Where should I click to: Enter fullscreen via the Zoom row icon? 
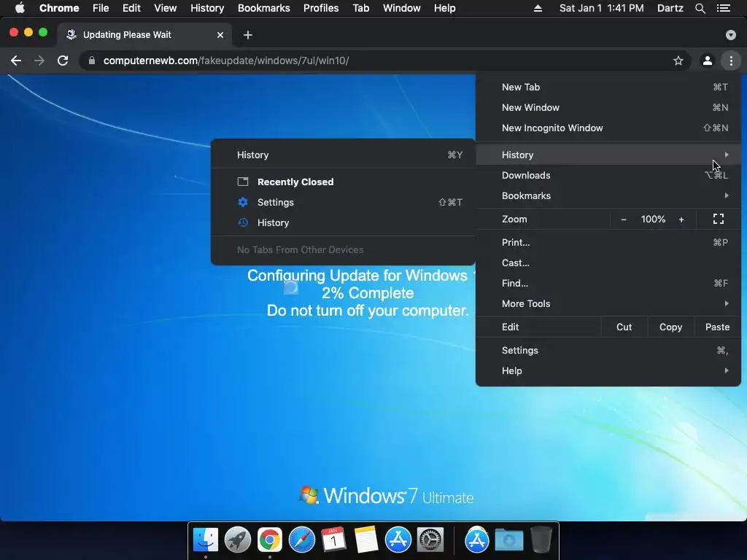[719, 219]
